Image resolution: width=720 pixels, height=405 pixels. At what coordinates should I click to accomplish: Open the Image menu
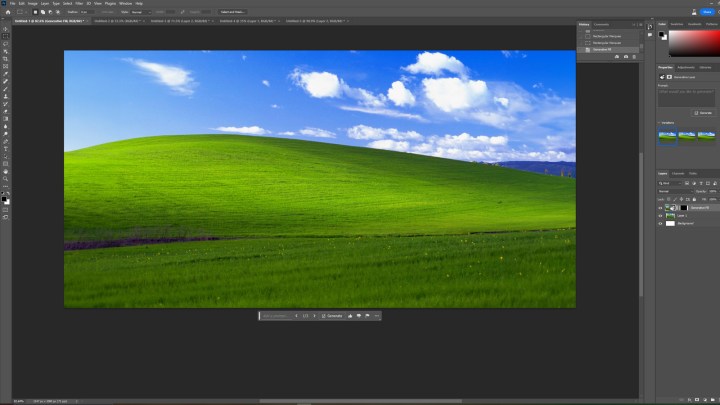click(33, 3)
